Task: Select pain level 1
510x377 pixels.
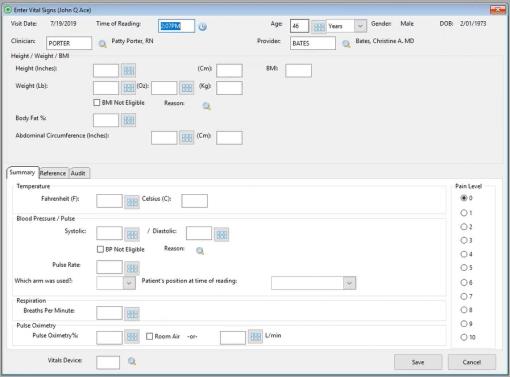Action: coord(464,213)
